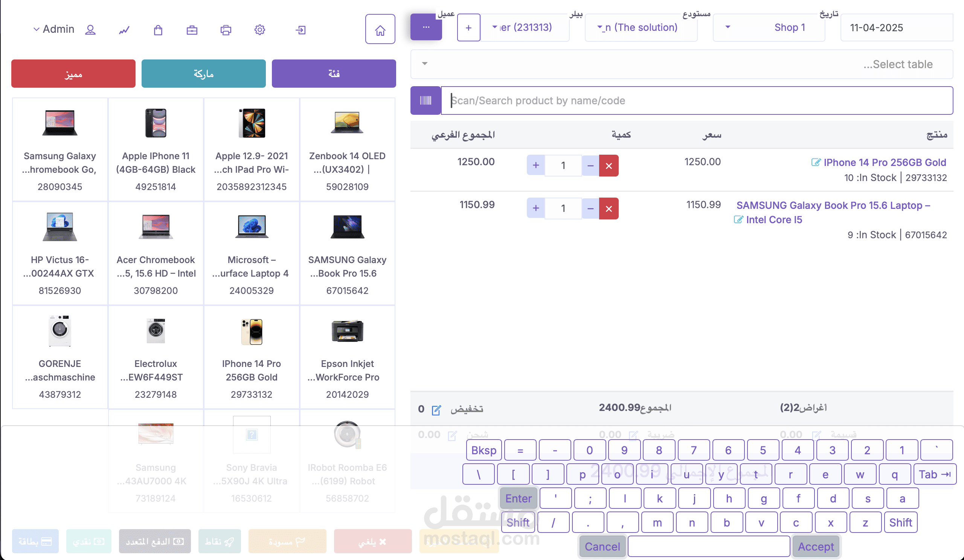This screenshot has width=964, height=560.
Task: Click iPhone 14 Pro quantity input
Action: 563,166
